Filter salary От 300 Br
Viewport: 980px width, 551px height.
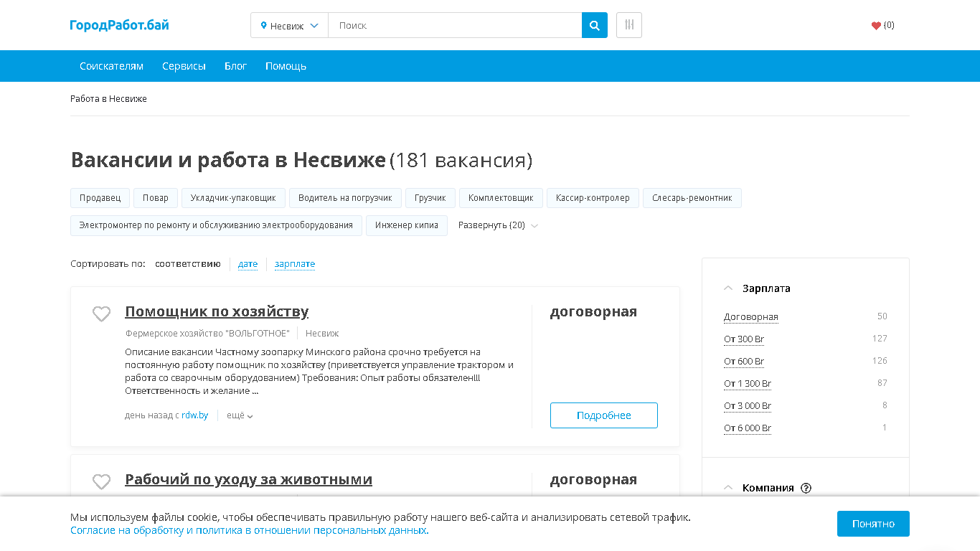click(x=744, y=339)
